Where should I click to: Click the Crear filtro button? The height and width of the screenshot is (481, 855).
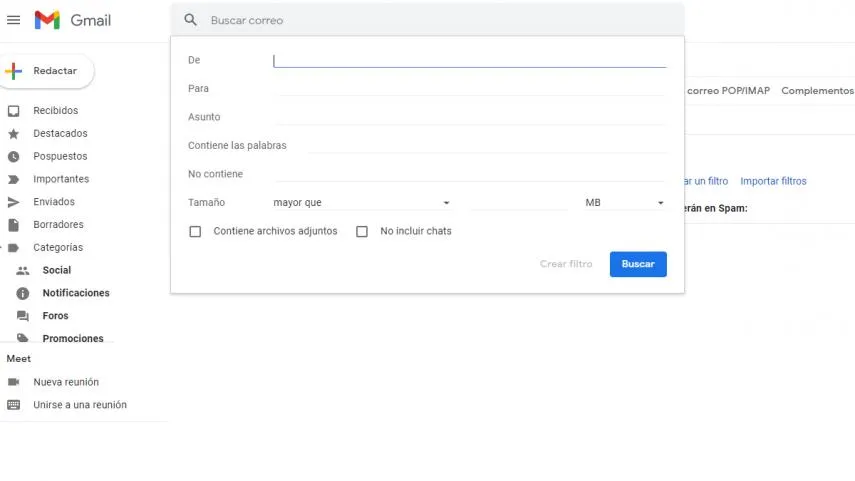[566, 264]
